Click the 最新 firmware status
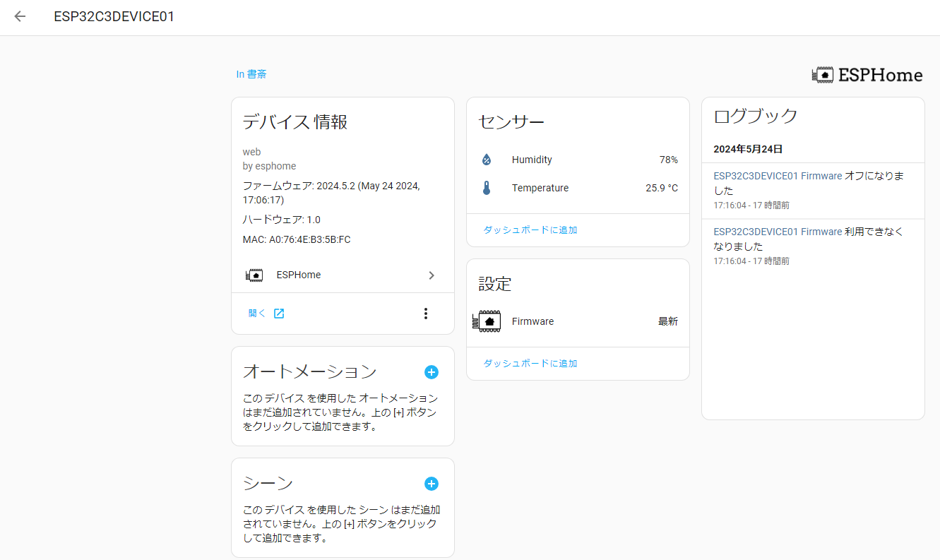Screen dimensions: 940x560 click(668, 321)
